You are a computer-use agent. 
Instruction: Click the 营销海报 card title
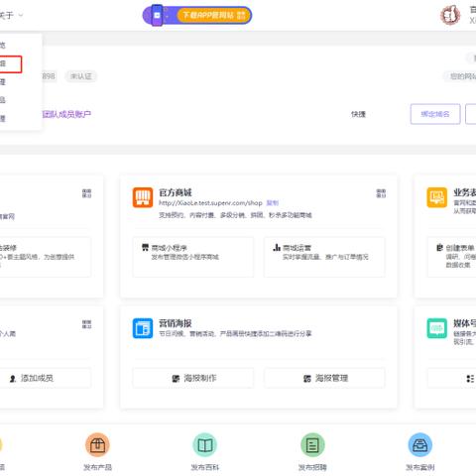tap(176, 323)
